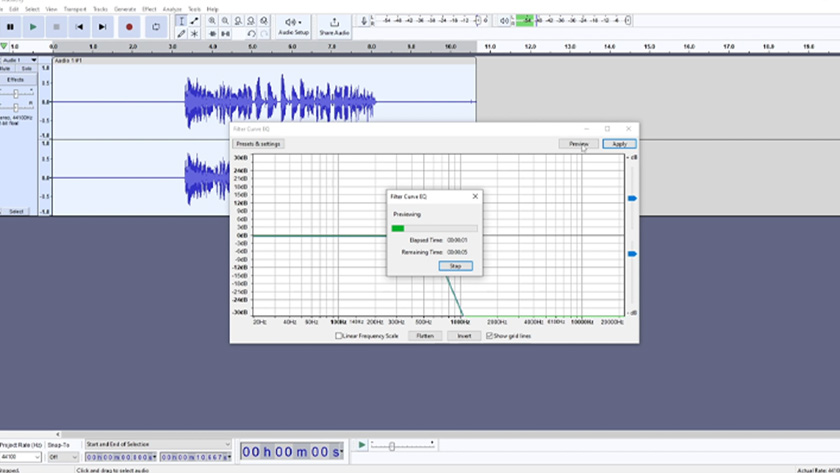Select the Draw pencil tool
The image size is (840, 473).
coord(181,33)
